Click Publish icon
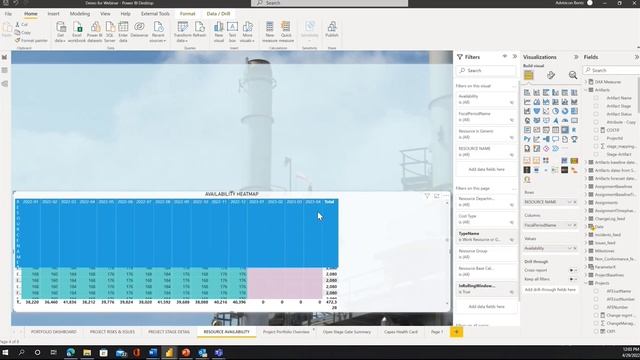Image resolution: width=640 pixels, height=360 pixels. [x=332, y=29]
